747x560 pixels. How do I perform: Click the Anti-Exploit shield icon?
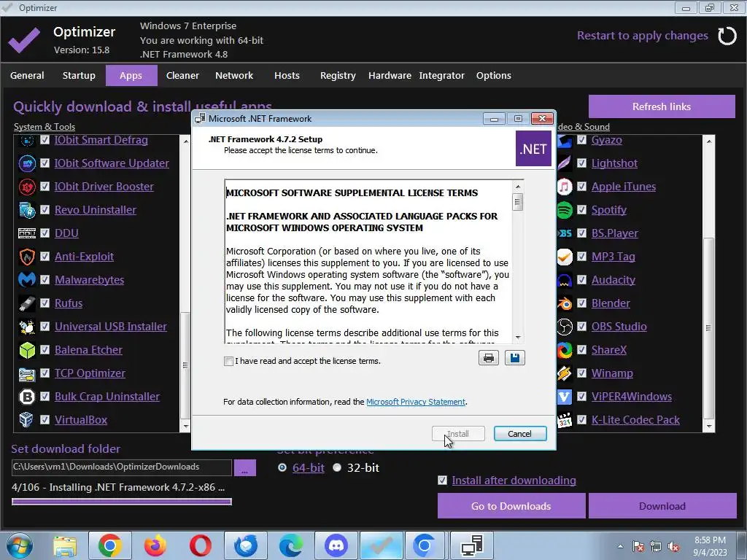(x=27, y=257)
